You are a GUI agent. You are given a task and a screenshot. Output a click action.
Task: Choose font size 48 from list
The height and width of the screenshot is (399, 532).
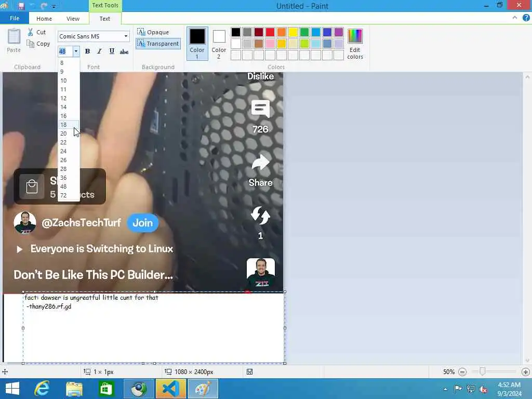(x=69, y=187)
